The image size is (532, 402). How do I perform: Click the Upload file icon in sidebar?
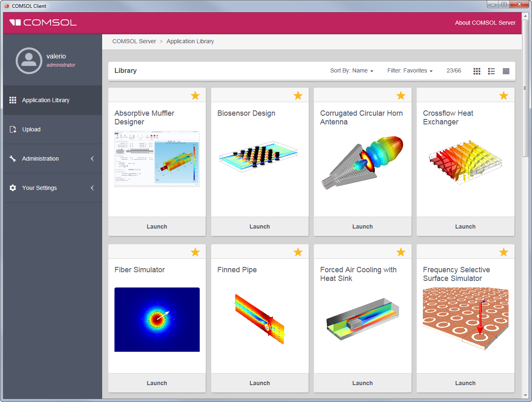coord(13,129)
